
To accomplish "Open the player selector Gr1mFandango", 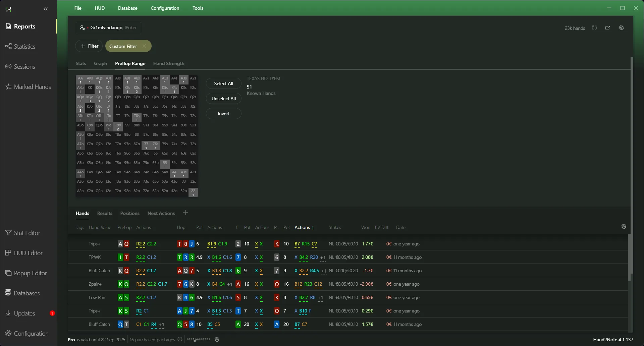I will (x=108, y=28).
